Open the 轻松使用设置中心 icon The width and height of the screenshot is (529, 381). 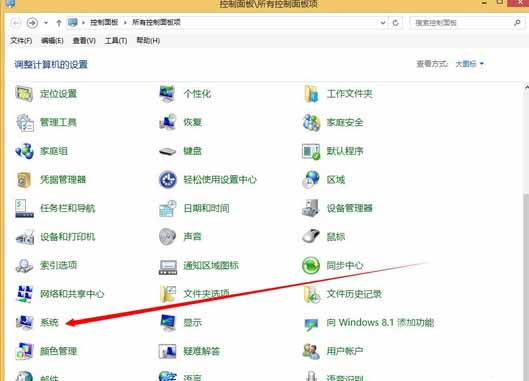coord(167,180)
